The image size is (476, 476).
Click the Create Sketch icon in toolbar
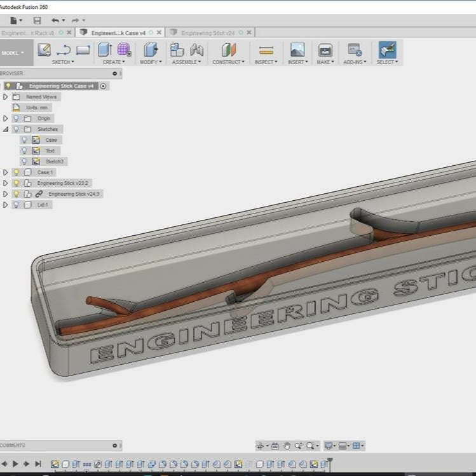coord(44,50)
